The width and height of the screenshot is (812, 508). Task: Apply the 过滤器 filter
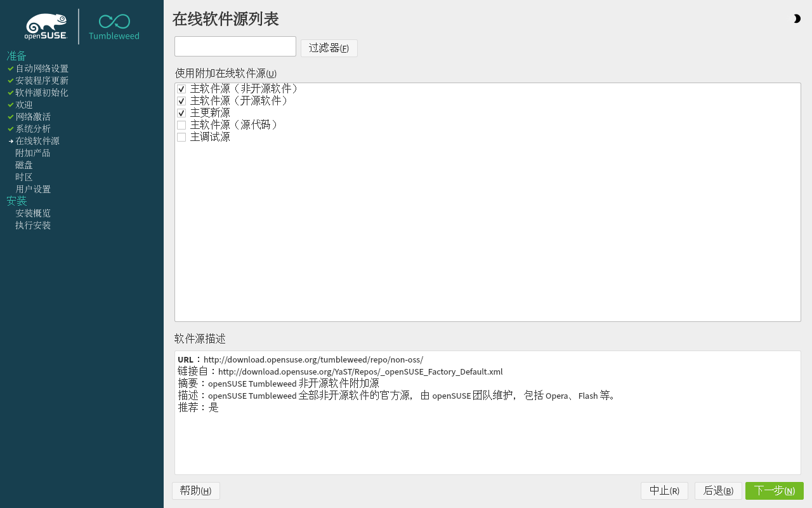click(329, 48)
